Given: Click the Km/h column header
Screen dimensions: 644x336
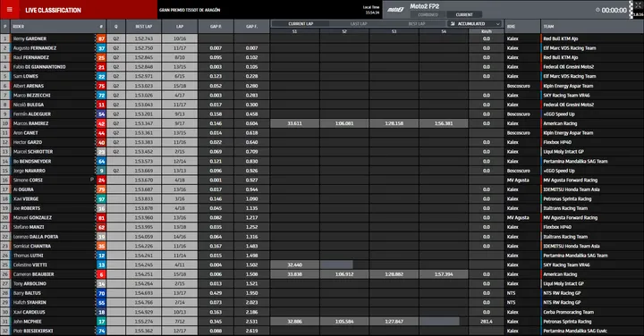Looking at the screenshot, I should (487, 31).
